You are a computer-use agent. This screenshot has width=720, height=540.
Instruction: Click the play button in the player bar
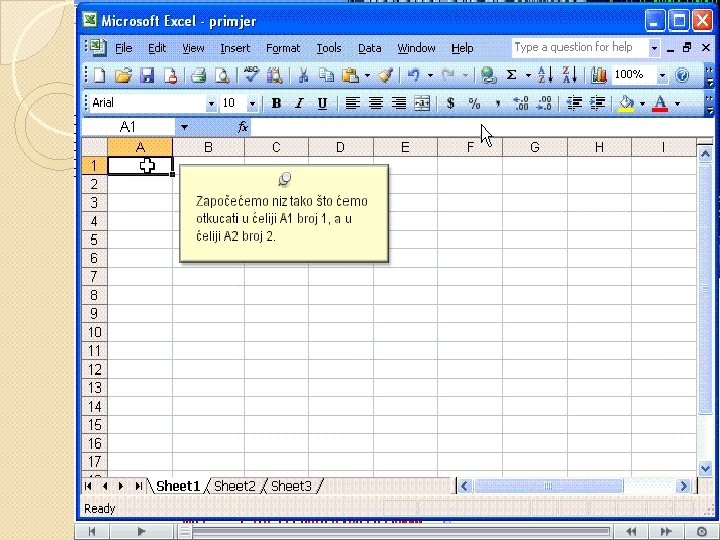tap(141, 532)
